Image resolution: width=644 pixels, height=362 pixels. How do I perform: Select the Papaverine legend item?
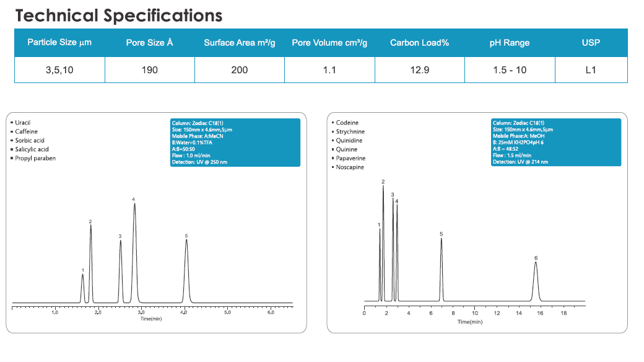350,159
